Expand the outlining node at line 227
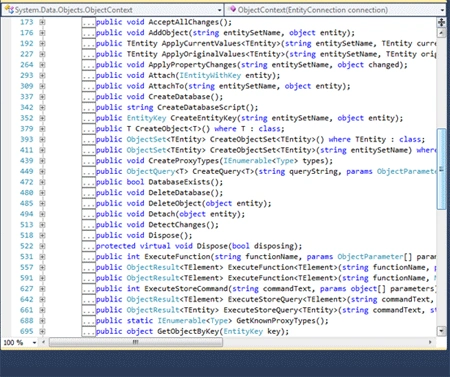Viewport: 450px width, 377px height. 42,54
